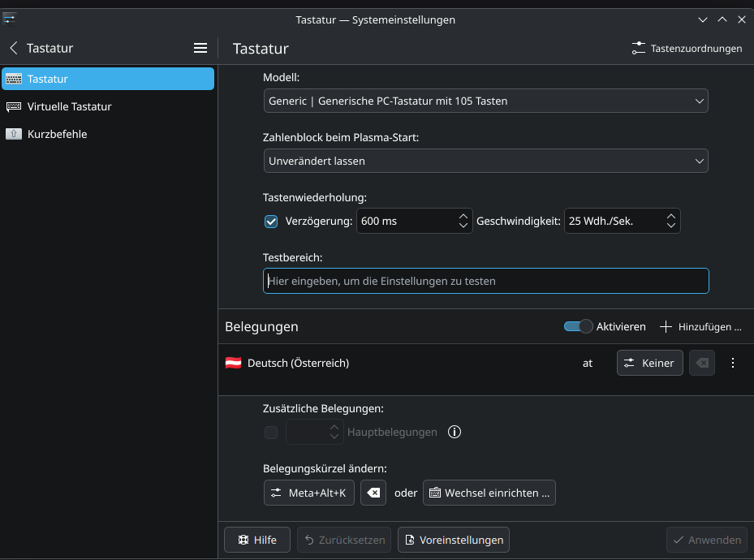Click the Voreinstellungen button
This screenshot has width=754, height=560.
[x=454, y=540]
